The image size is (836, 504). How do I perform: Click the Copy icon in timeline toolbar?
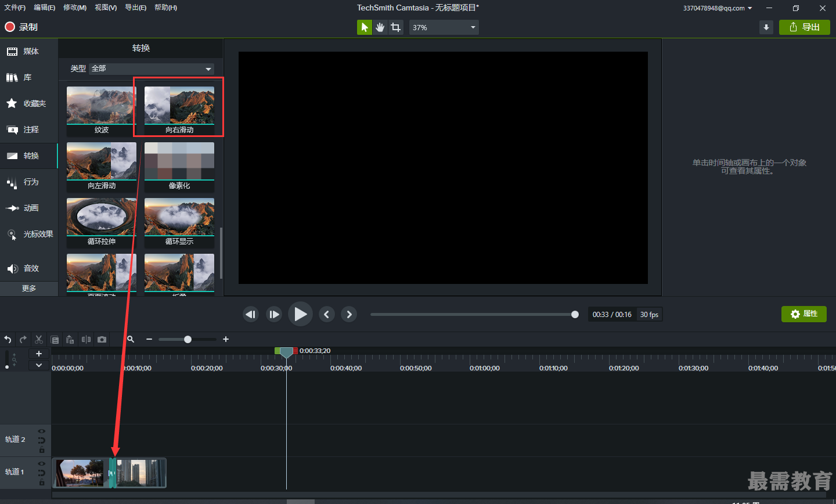click(x=55, y=340)
